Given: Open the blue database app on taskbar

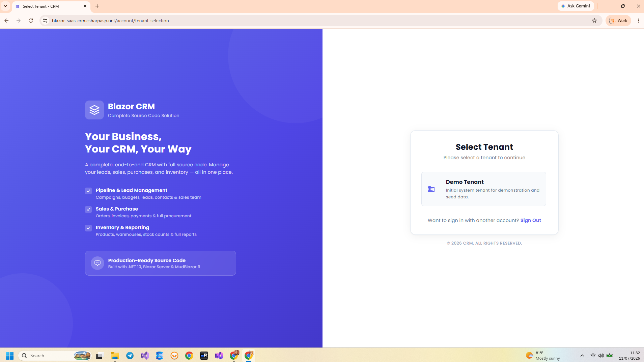Looking at the screenshot, I should 160,356.
